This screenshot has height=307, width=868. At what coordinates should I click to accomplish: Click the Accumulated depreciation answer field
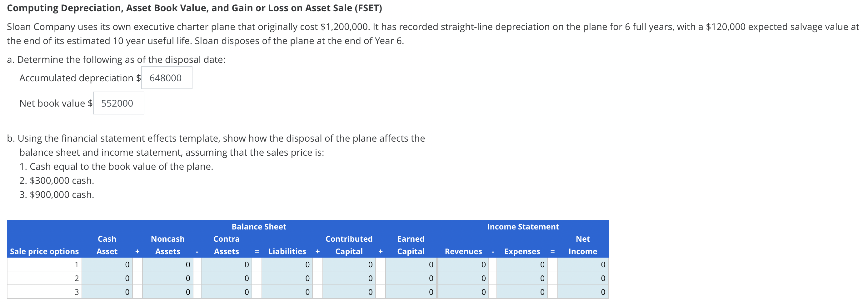click(x=167, y=78)
